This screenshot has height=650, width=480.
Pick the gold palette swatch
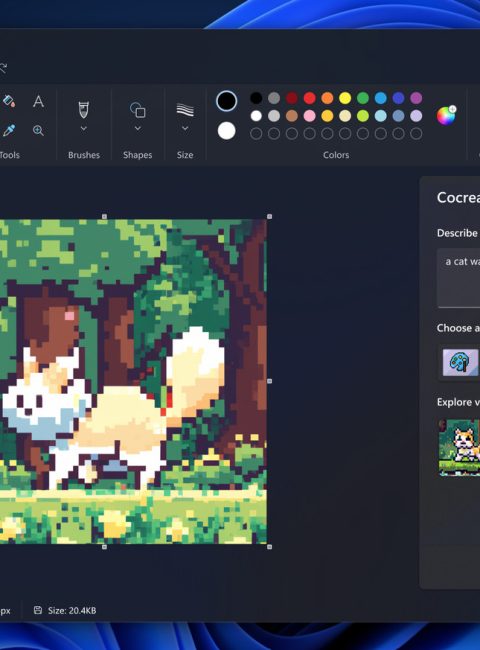coord(327,116)
